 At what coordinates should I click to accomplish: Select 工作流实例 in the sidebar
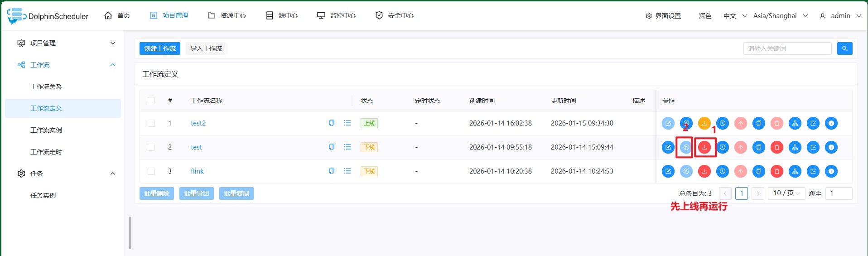pos(46,130)
